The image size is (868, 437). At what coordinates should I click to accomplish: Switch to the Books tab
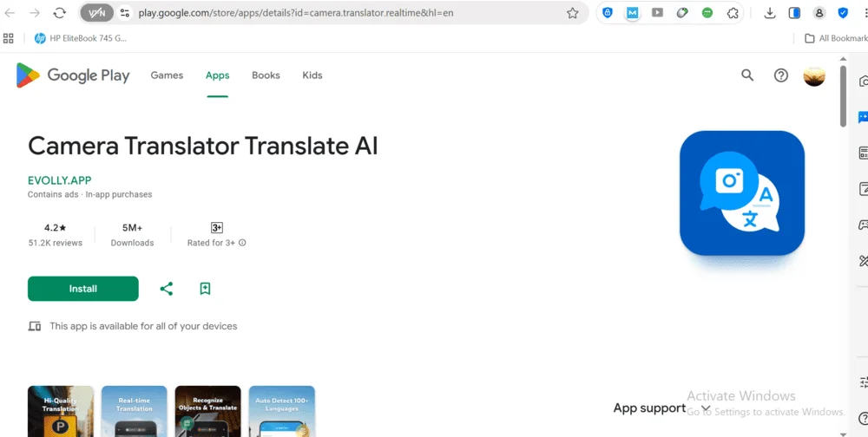tap(266, 75)
